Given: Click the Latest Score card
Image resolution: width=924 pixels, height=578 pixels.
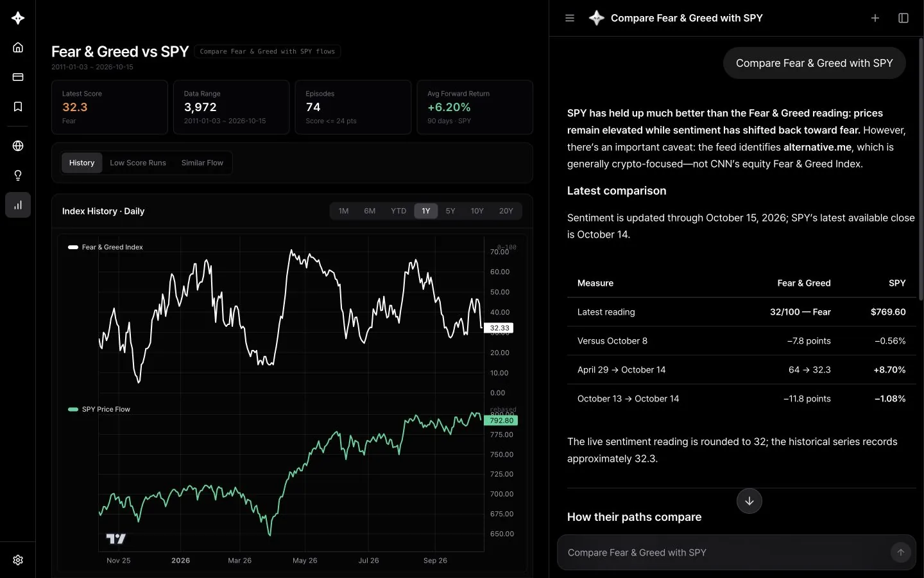Looking at the screenshot, I should pyautogui.click(x=110, y=107).
